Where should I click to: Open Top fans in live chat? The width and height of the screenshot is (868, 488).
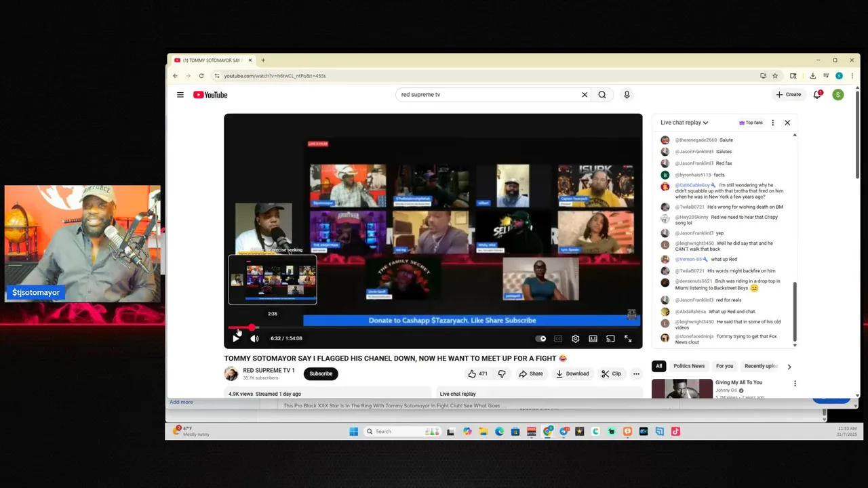pyautogui.click(x=751, y=123)
